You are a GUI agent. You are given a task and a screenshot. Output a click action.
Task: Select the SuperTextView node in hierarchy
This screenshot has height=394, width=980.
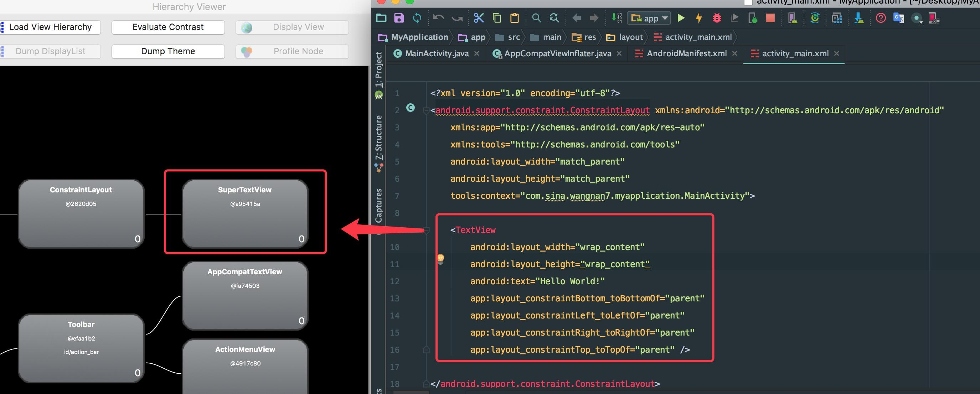click(244, 213)
